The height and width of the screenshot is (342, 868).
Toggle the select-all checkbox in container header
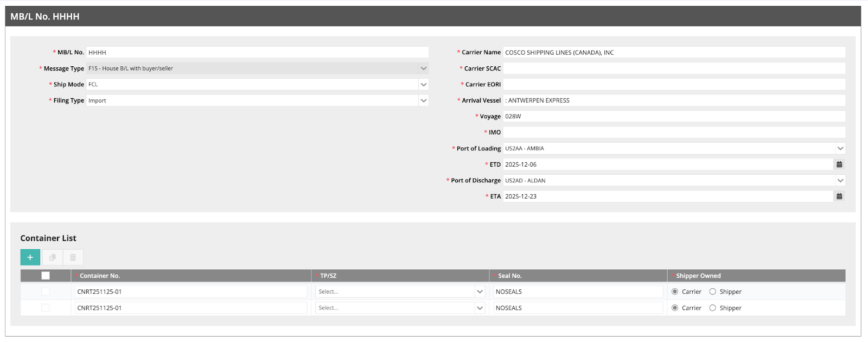coord(46,276)
